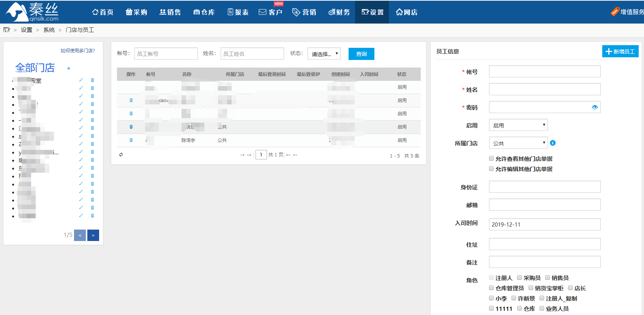Open the 仓库 menu
The width and height of the screenshot is (644, 315).
pos(204,12)
